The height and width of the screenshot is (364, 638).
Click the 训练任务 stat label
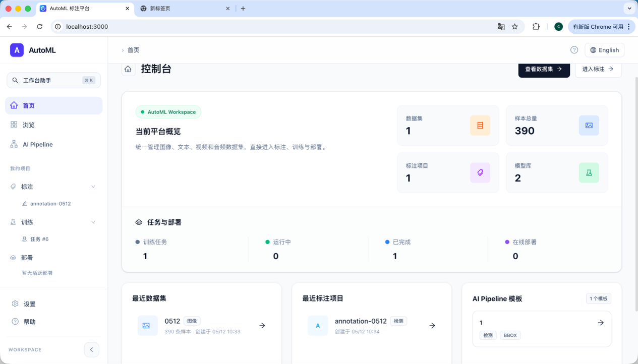pos(155,242)
